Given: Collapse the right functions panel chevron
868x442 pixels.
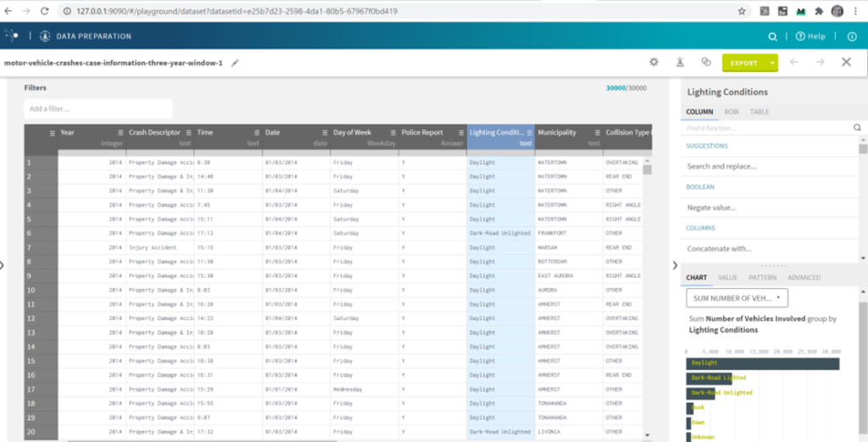Looking at the screenshot, I should coord(675,266).
